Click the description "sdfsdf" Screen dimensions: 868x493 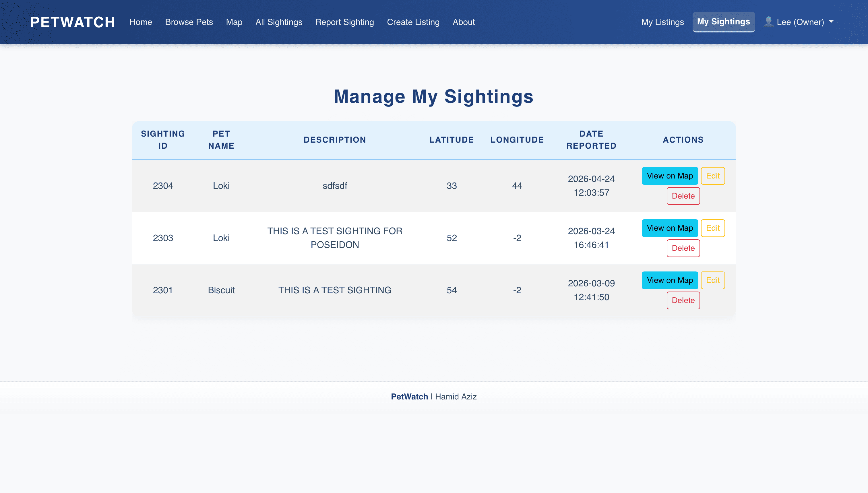(x=335, y=186)
